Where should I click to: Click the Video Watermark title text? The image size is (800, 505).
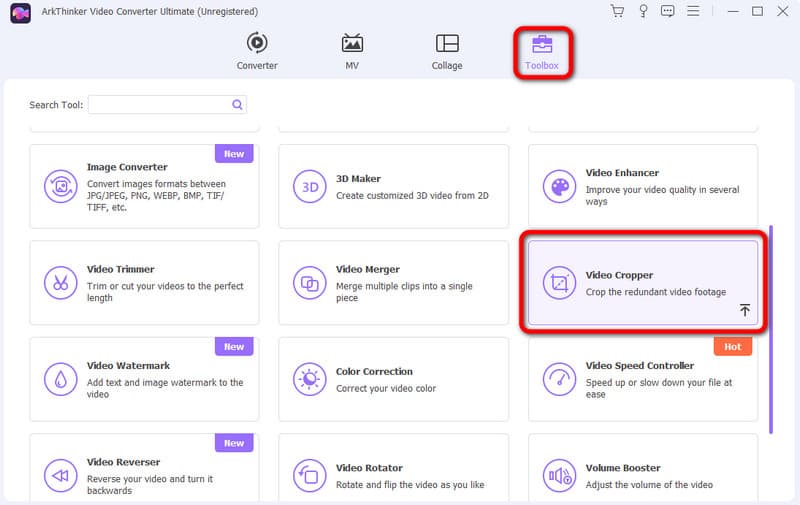[128, 365]
